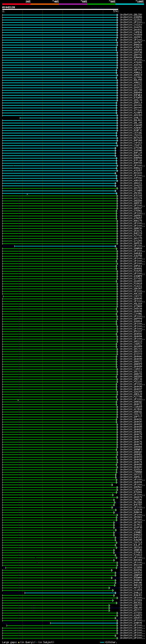
Task: Select label UniRef100_C1EIT0
Action: pyautogui.click(x=131, y=296)
